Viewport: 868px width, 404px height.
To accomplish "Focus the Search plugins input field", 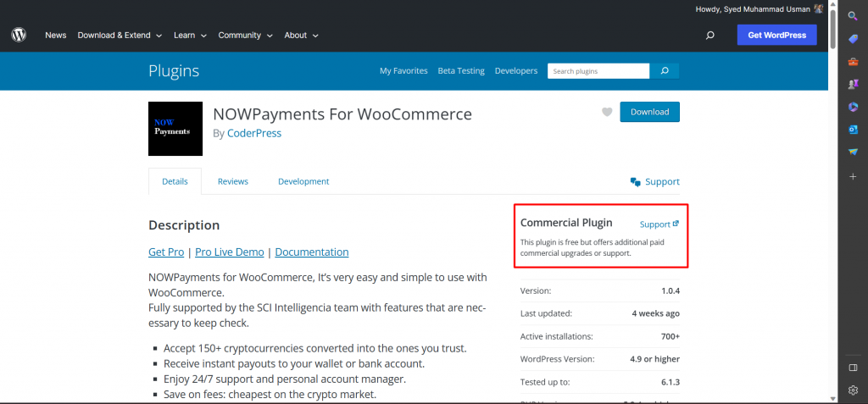I will coord(598,71).
